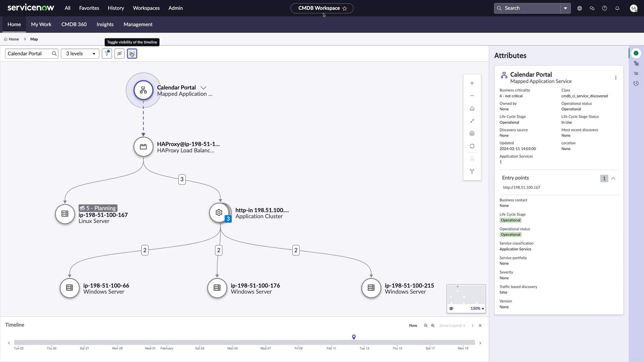Switch to the Insights tab

pos(105,24)
